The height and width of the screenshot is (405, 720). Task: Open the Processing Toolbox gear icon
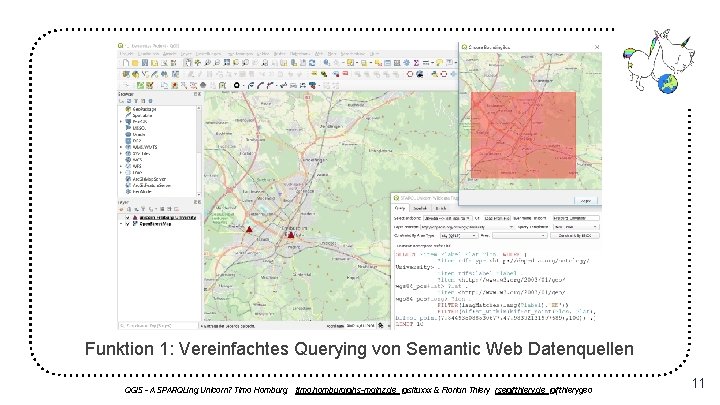[406, 62]
